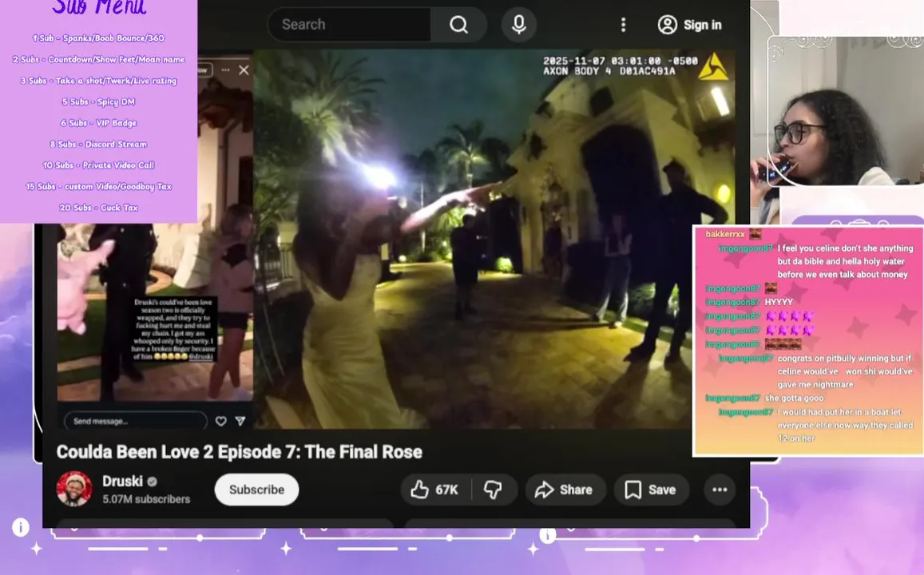The height and width of the screenshot is (575, 924).
Task: Select '1 Sub - Spanks/Boob Bounce/360' menu line
Action: [98, 38]
